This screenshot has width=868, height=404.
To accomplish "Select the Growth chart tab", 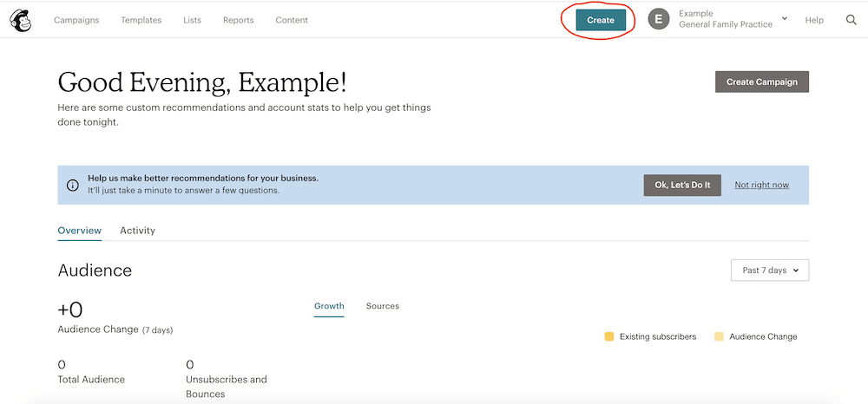I will [329, 306].
